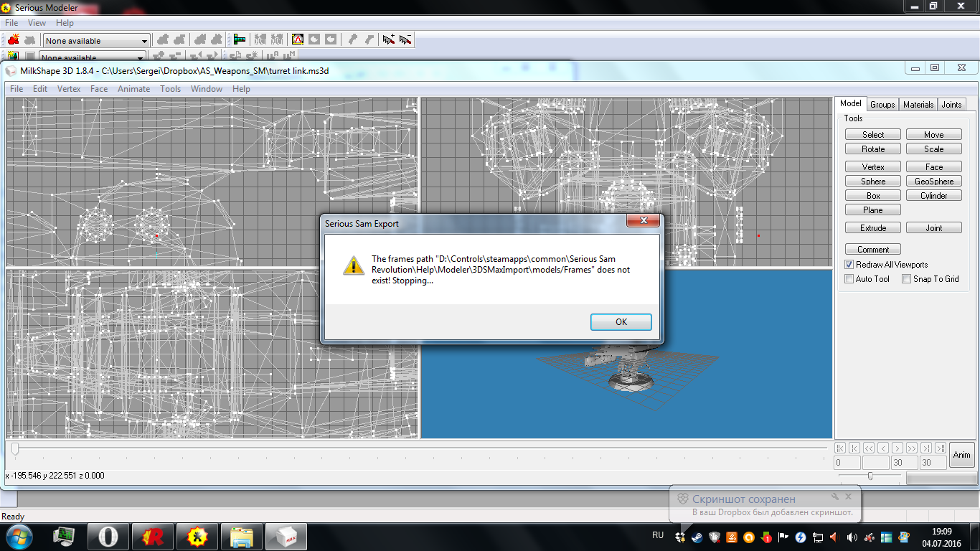Open Serious Modeler View menu
This screenshot has height=551, width=980.
[x=37, y=23]
